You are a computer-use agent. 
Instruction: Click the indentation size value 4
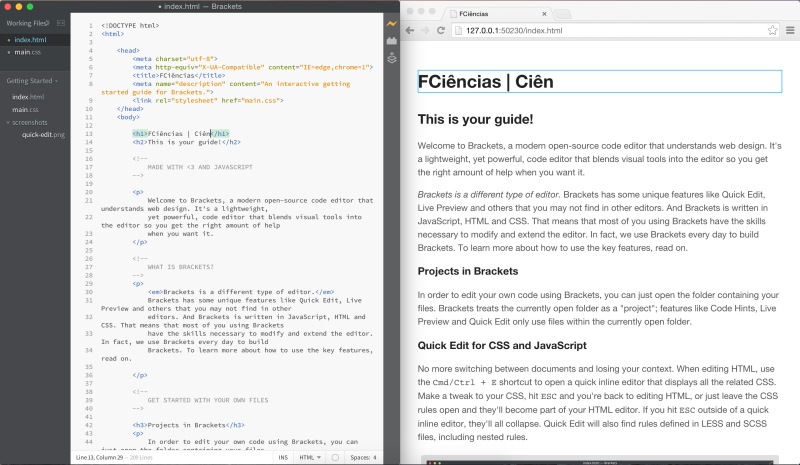[374, 457]
